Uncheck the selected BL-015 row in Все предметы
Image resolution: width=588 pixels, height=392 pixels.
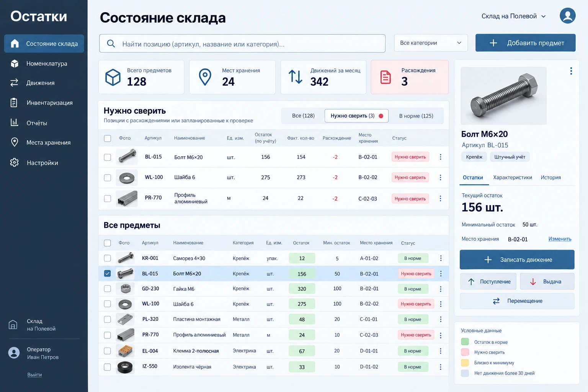coord(108,274)
